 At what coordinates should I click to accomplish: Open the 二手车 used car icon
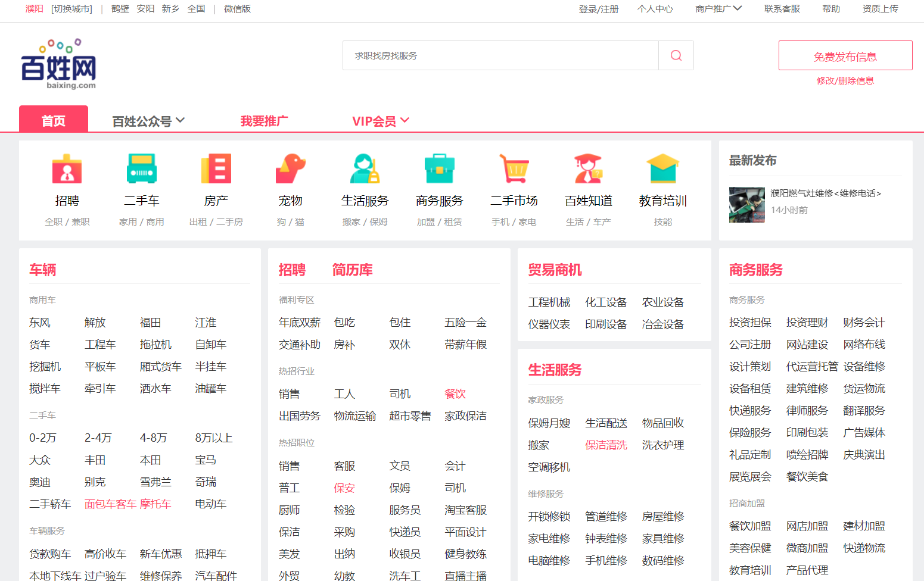141,169
